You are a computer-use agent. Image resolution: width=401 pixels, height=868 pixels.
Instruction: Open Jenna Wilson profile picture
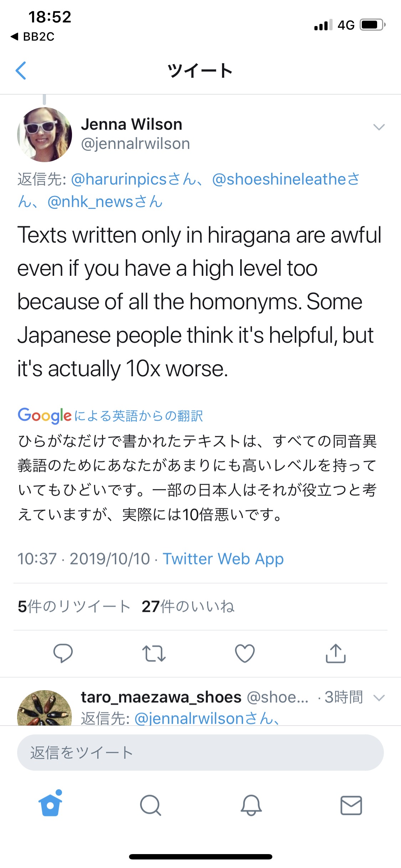pyautogui.click(x=45, y=135)
